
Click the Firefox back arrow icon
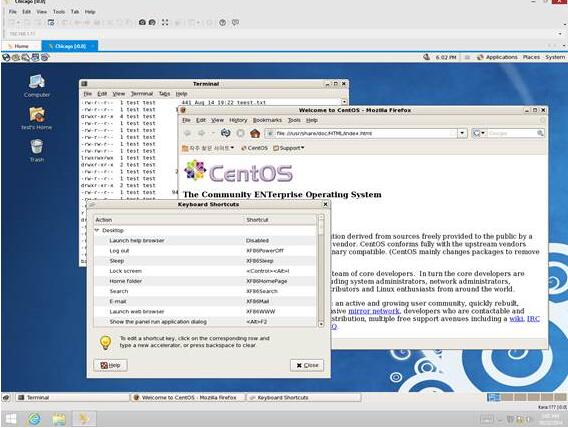[x=188, y=133]
